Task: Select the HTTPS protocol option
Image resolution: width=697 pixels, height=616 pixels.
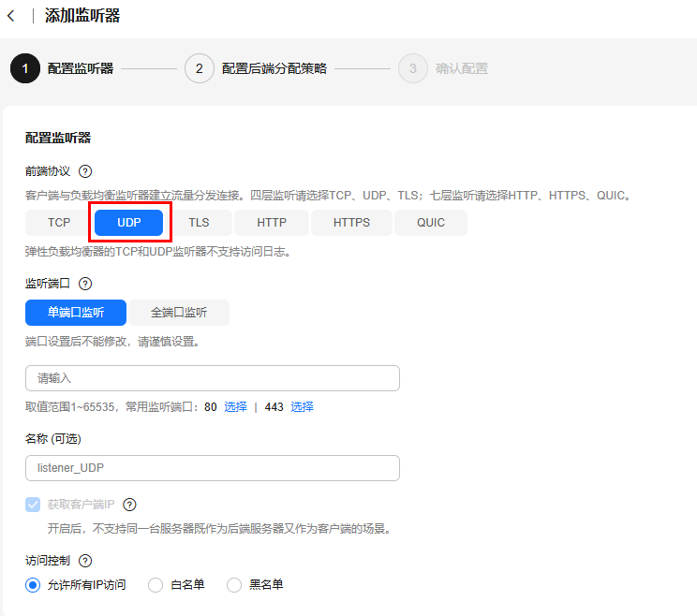Action: [351, 223]
